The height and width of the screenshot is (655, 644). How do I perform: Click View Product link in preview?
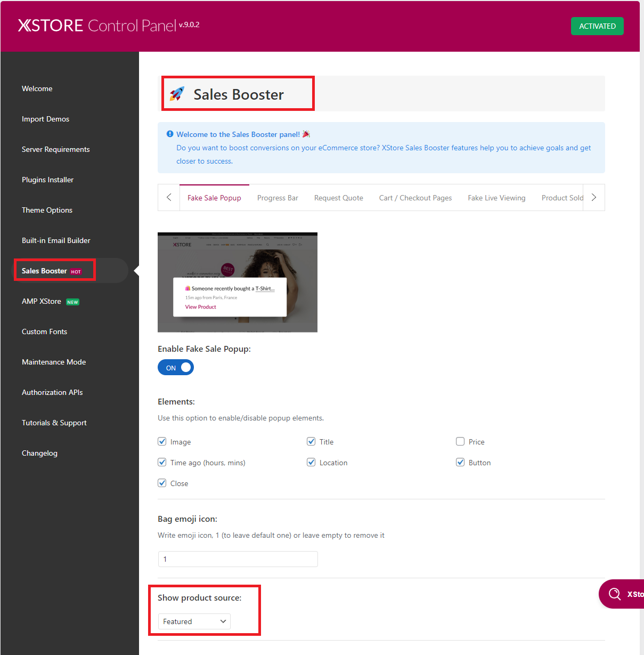pyautogui.click(x=201, y=307)
